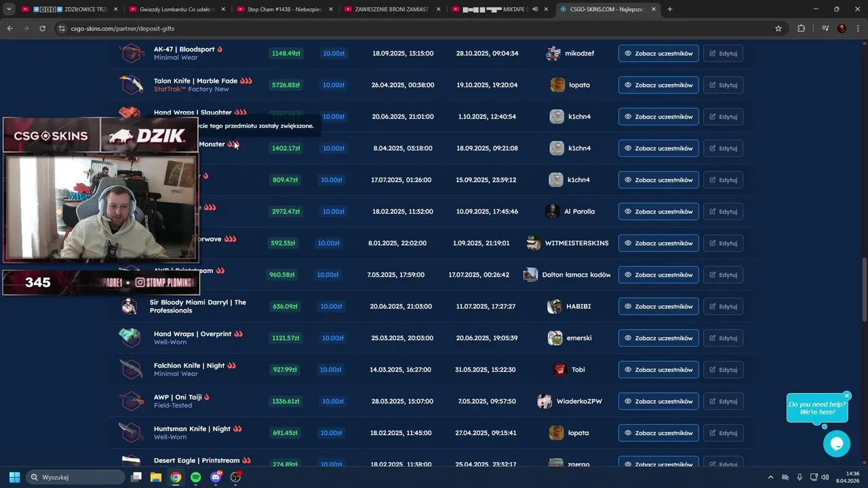Click the Talon Knife Marble Fade item icon

(x=131, y=85)
